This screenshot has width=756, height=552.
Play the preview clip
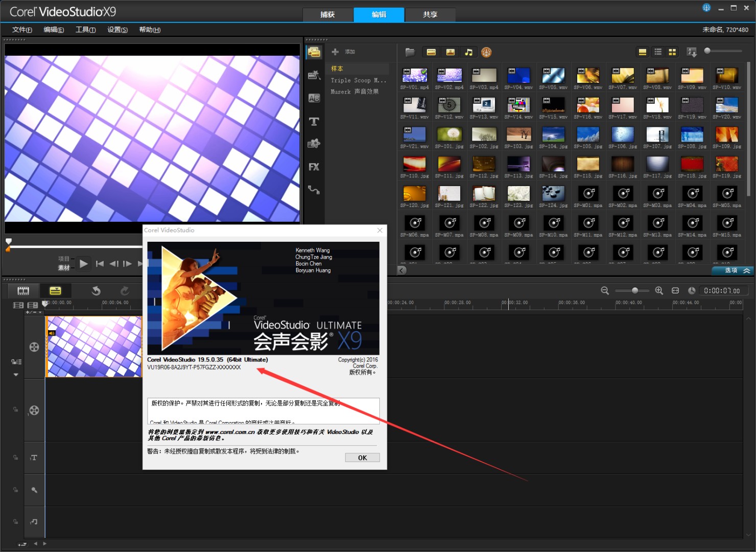click(84, 264)
